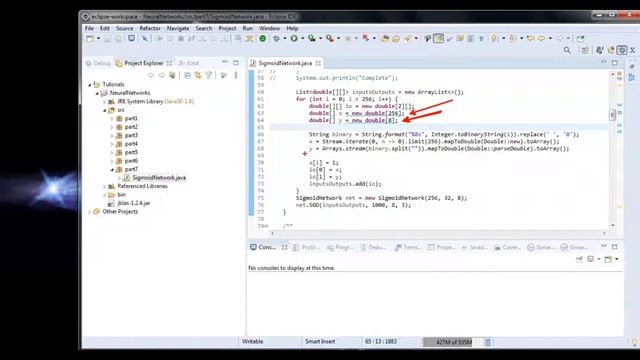The width and height of the screenshot is (640, 360).
Task: Switch to the JUnit view tab
Action: click(x=189, y=63)
